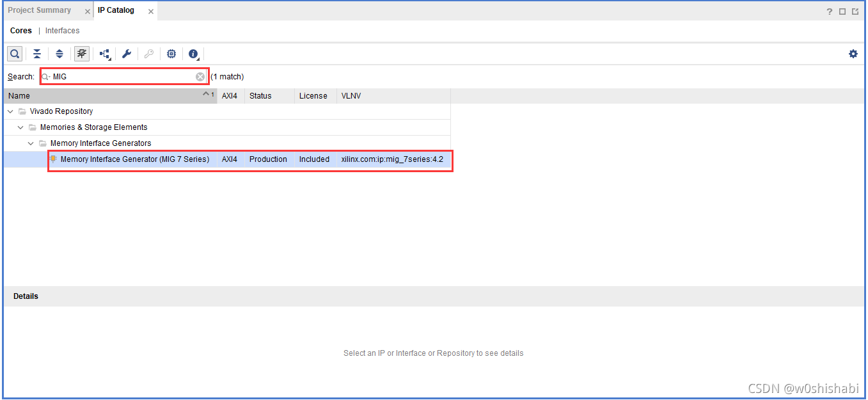The image size is (868, 400).
Task: Click the magnifier inside the search field
Action: click(x=46, y=77)
